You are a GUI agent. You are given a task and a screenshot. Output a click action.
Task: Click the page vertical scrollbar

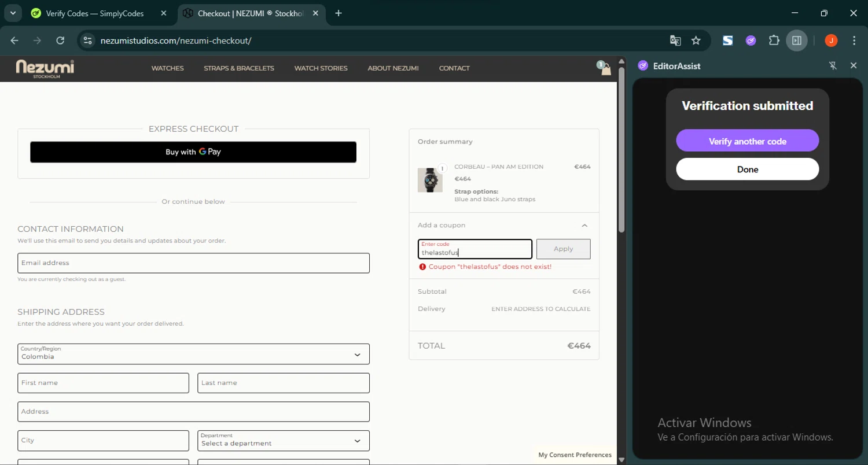coord(621,149)
